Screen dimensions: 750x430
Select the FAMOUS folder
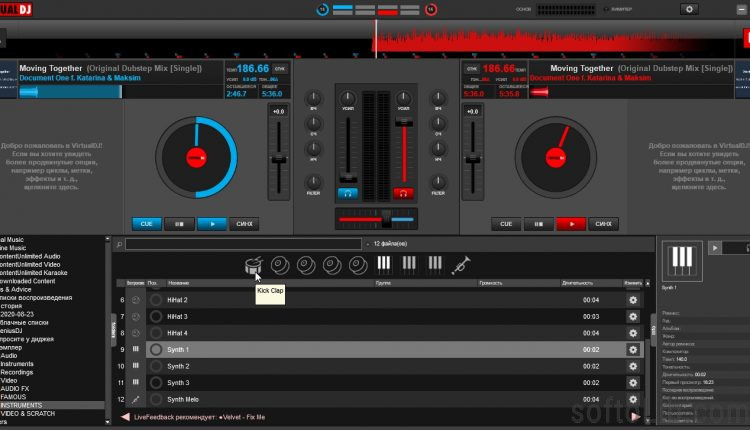13,397
